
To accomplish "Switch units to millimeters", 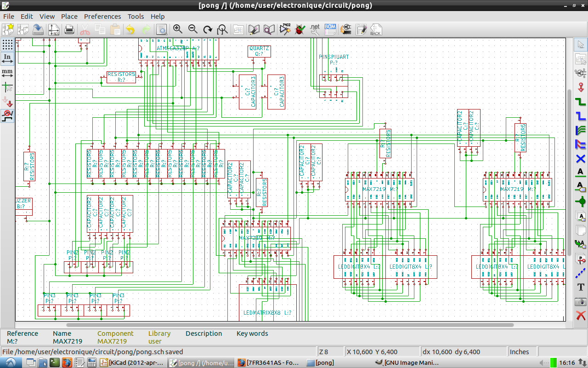I will click(x=7, y=73).
